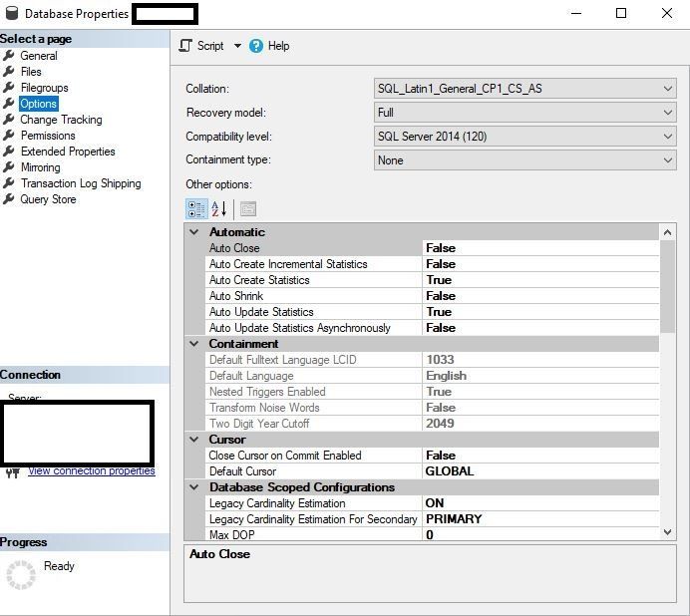The image size is (690, 616).
Task: Collapse the Automatic section
Action: coord(194,232)
